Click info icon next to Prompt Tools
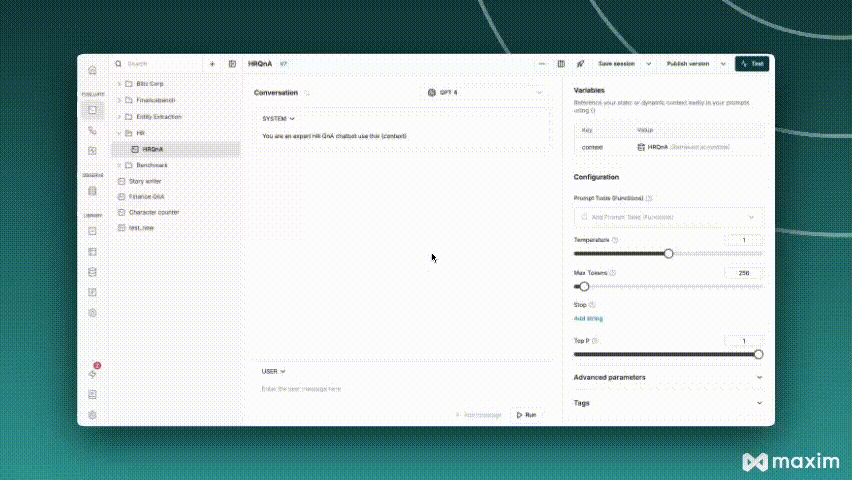The image size is (852, 480). (x=649, y=198)
